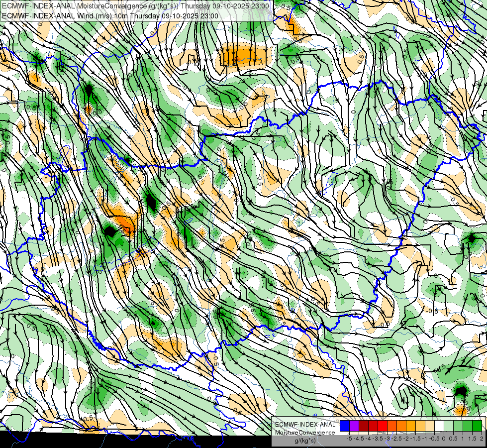Select the orange swatch ending at -2
Screen dimensions: 487x448
pyautogui.click(x=401, y=426)
